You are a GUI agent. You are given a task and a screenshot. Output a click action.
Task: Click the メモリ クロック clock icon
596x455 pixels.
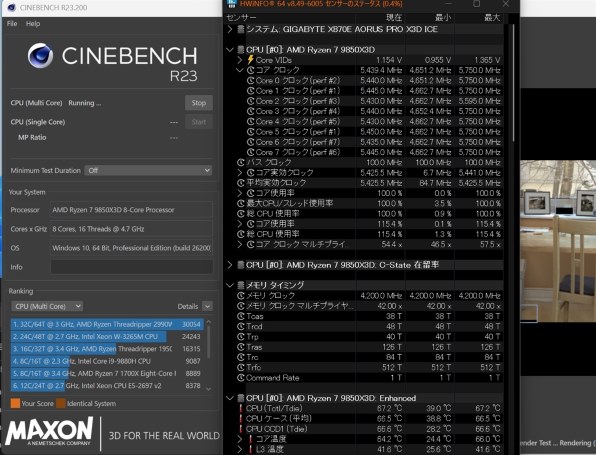tap(241, 296)
